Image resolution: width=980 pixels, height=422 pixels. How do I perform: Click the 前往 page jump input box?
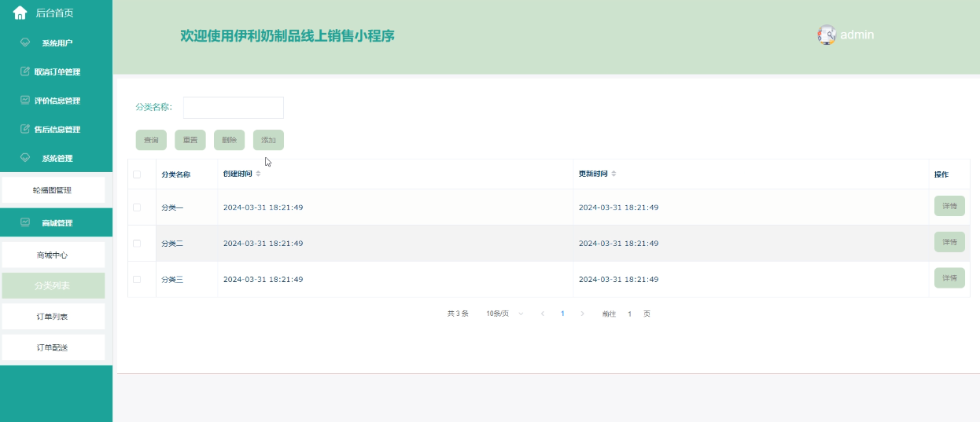tap(629, 314)
